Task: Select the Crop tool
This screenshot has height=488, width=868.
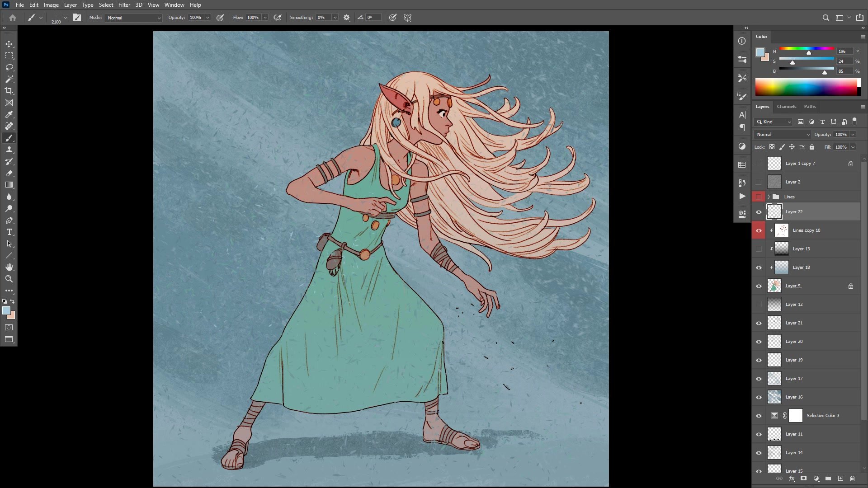Action: click(9, 91)
